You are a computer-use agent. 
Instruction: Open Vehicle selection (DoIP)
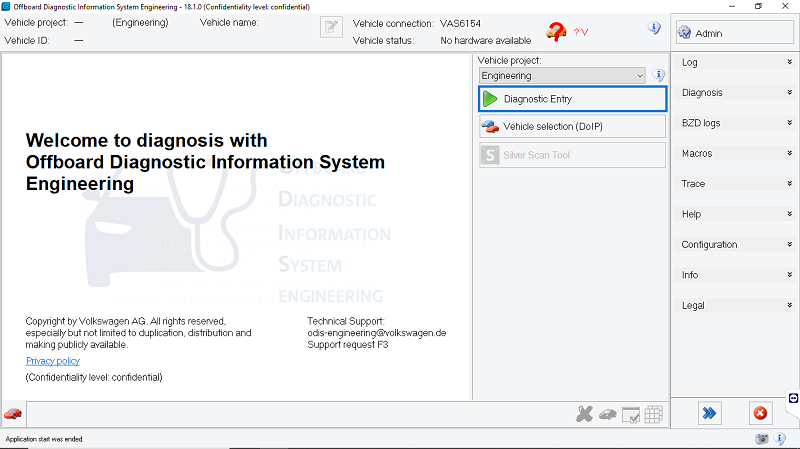pos(572,127)
